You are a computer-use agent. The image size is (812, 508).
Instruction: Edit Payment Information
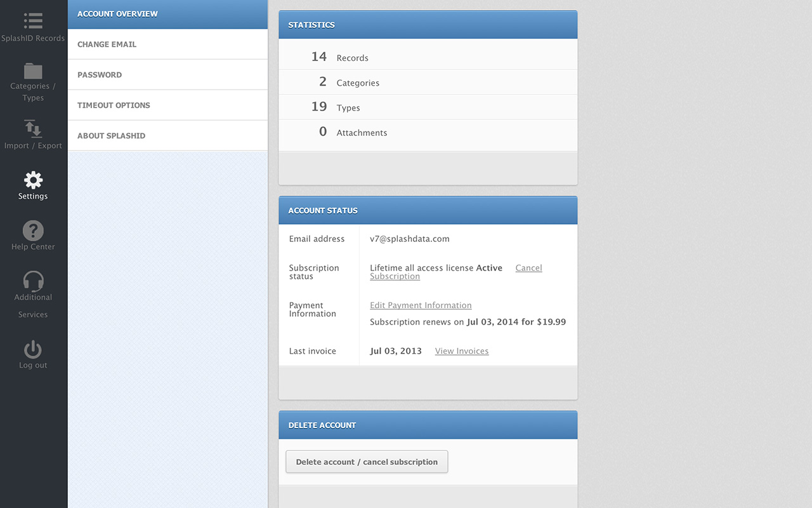421,305
